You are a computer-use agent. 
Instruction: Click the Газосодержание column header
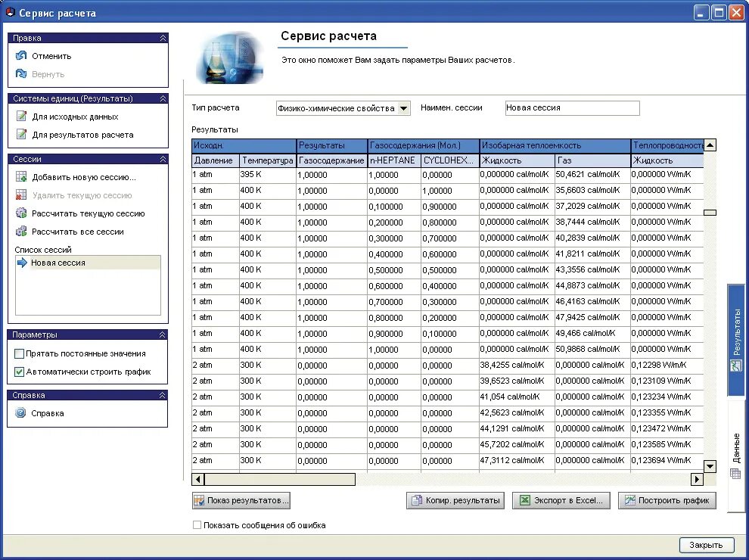click(332, 160)
